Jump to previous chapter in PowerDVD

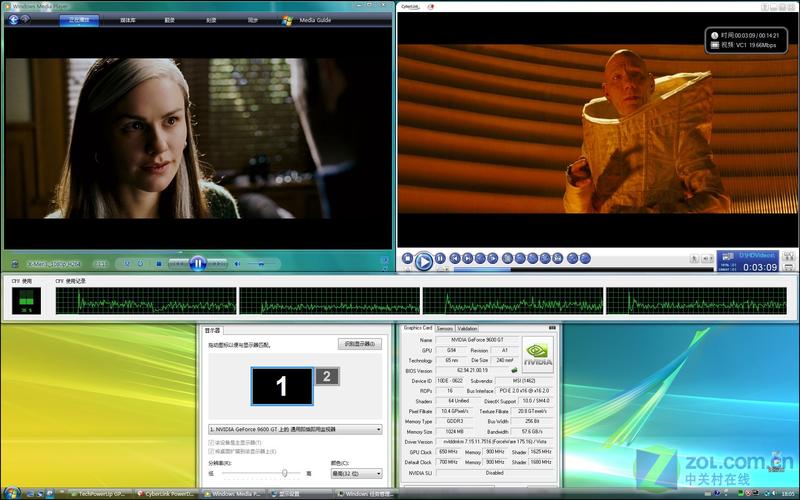point(455,258)
